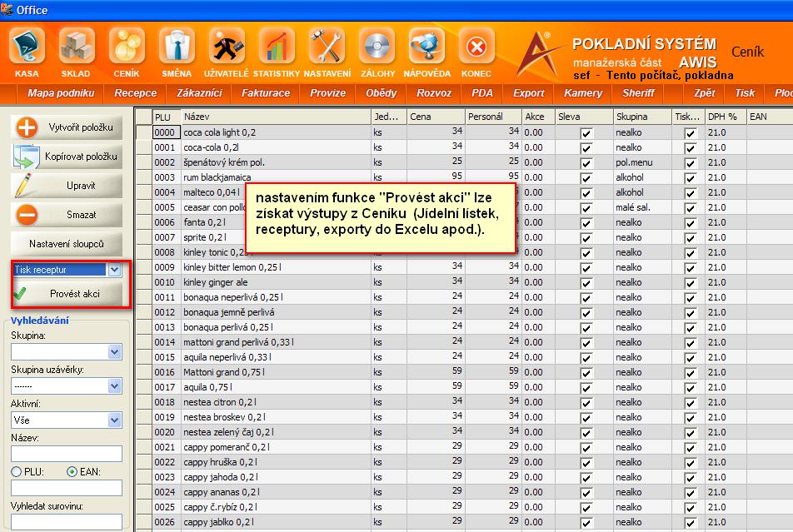Toggle Sleva checkbox for špenátový krém pol.
This screenshot has width=793, height=532.
[586, 163]
